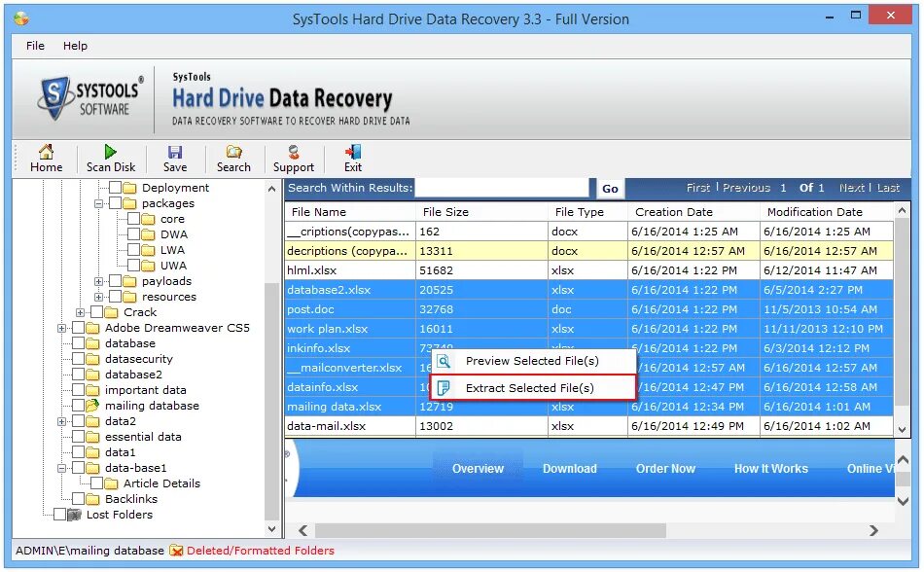Choose Preview Selected File(s) from context menu
924x572 pixels.
(533, 361)
